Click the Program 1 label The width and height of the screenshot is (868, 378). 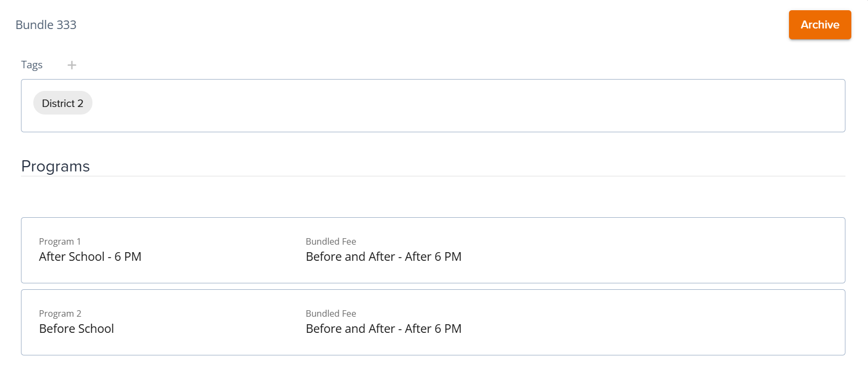[x=60, y=241]
